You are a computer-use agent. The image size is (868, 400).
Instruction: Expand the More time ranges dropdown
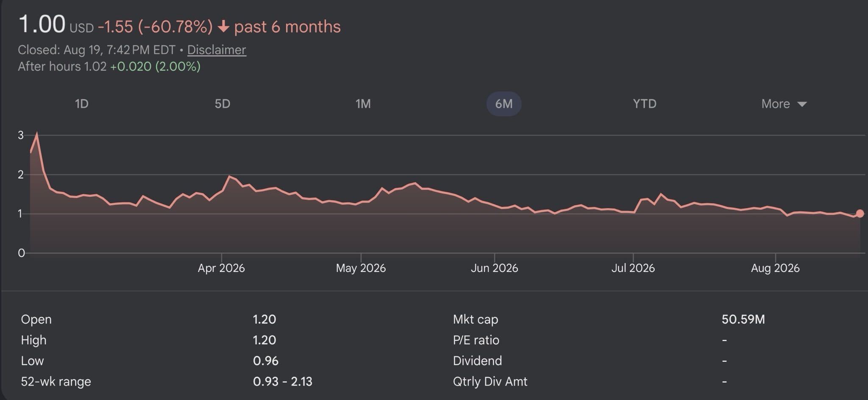(x=784, y=104)
